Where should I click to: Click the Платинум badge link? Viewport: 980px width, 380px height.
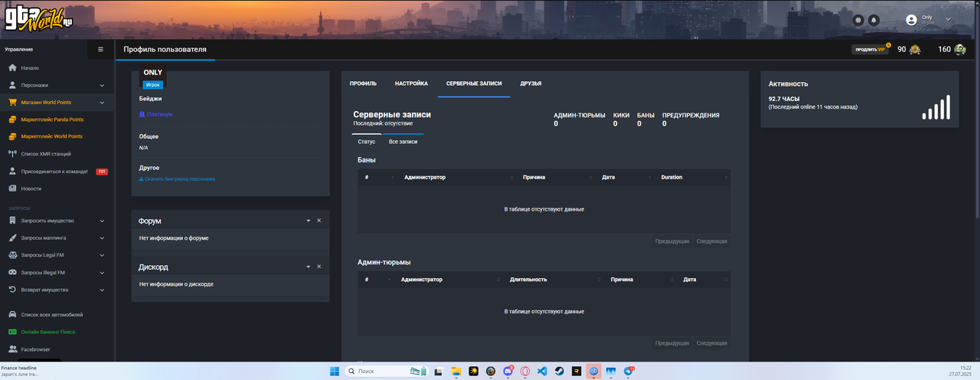point(156,114)
